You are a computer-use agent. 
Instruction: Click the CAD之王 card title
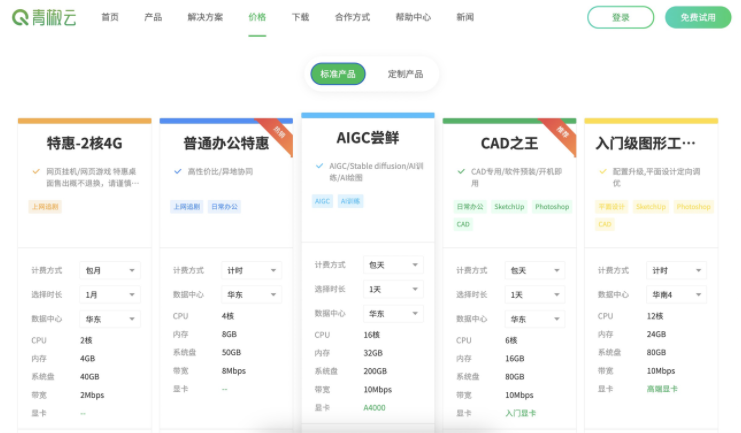tap(509, 143)
